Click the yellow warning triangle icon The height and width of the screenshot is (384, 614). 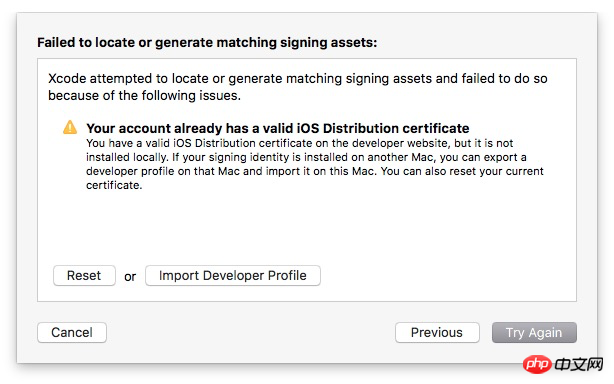tap(70, 127)
